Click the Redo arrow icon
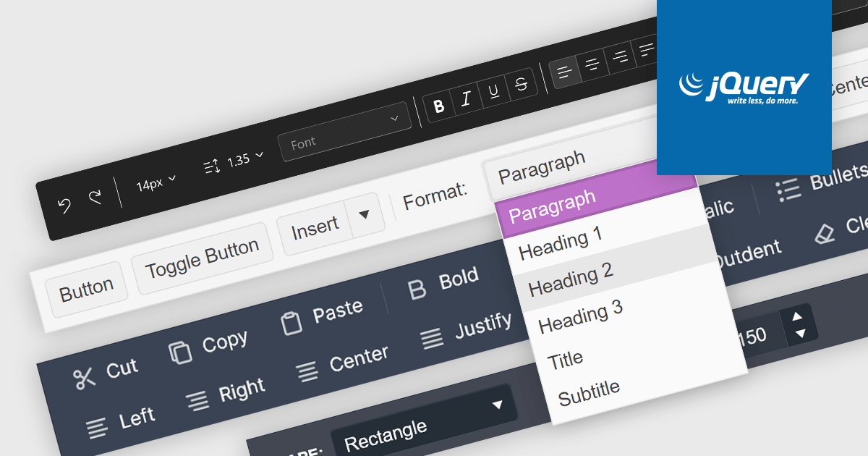 (x=96, y=198)
